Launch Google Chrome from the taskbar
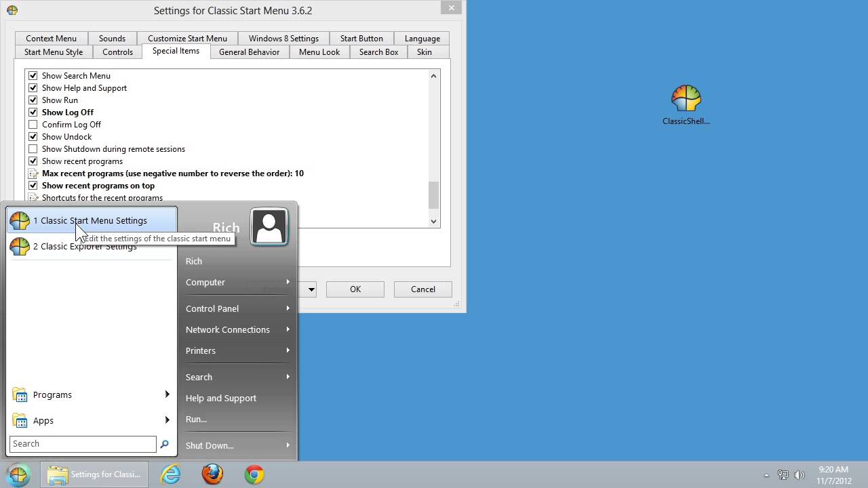Screen dimensions: 868x488 click(254, 474)
